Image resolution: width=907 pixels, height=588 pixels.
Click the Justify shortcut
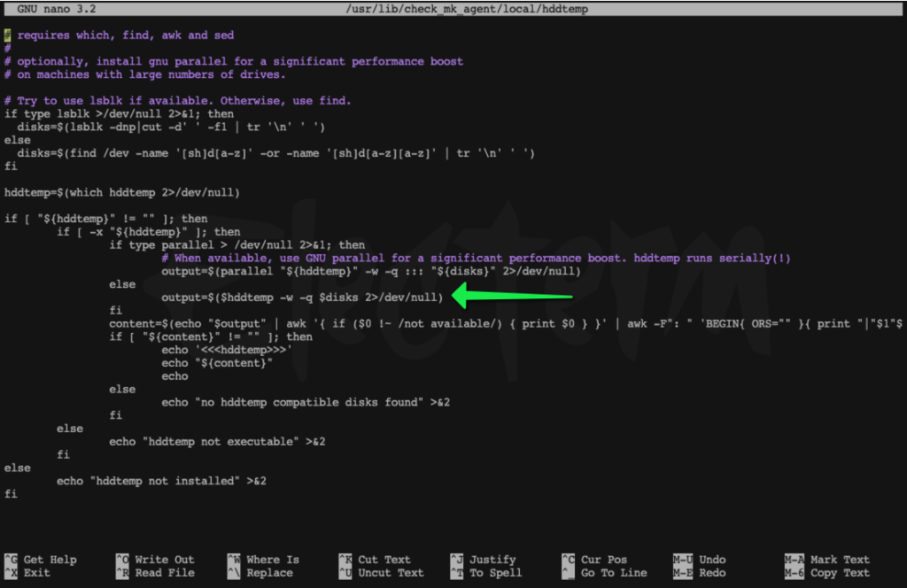pos(483,560)
